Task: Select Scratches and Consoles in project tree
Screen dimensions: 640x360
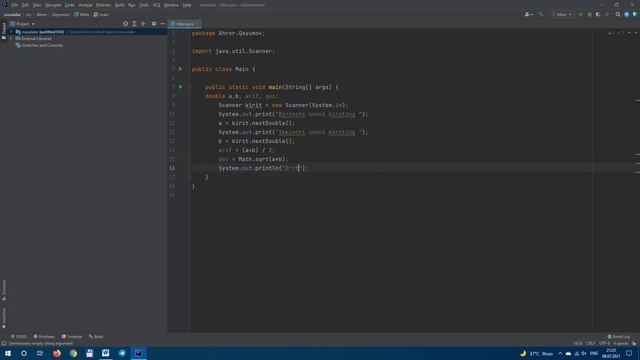Action: (40, 45)
